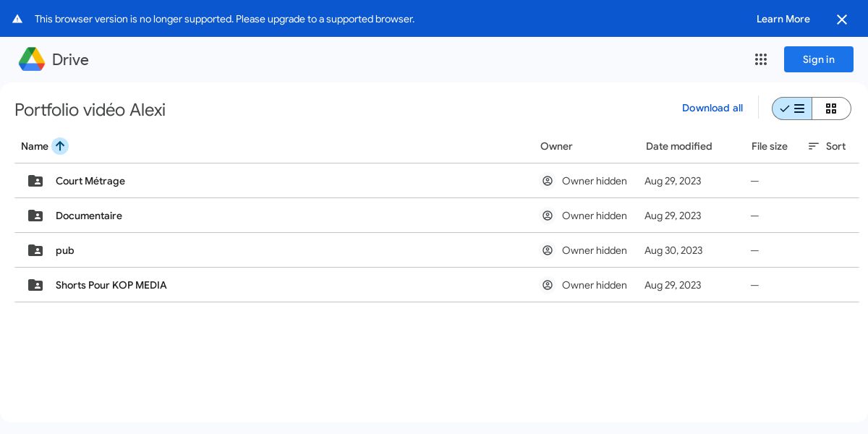Screen dimensions: 868x434
Task: Click the Date modified column header
Action: pyautogui.click(x=678, y=146)
